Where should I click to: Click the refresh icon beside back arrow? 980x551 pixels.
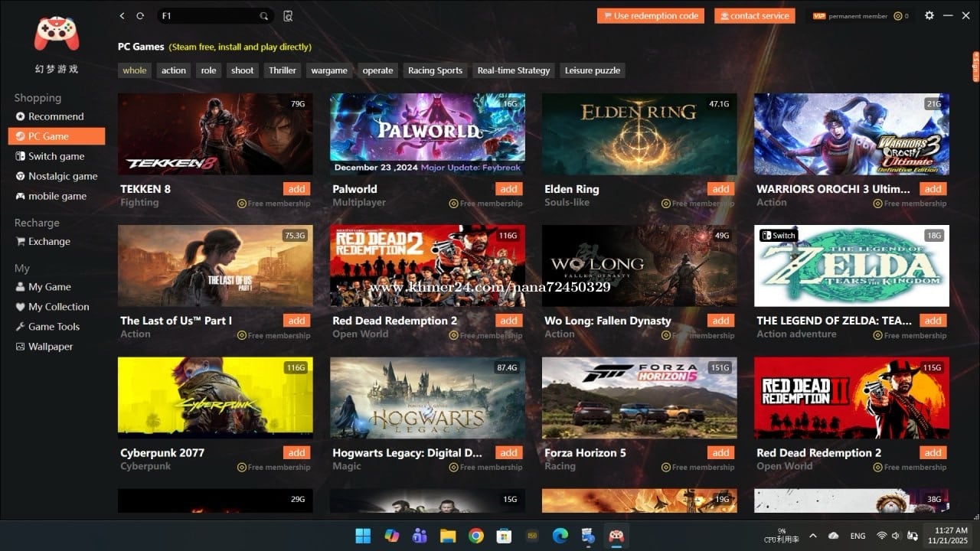click(x=140, y=16)
